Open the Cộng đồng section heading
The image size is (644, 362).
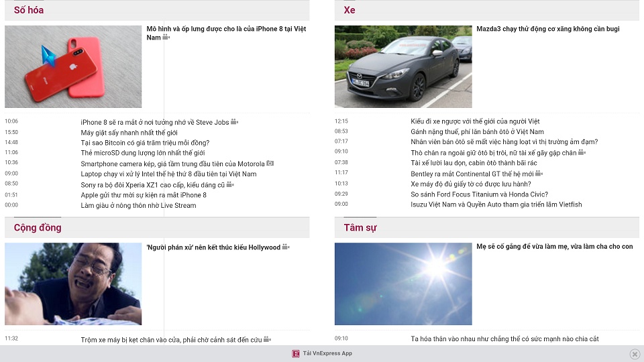click(x=38, y=227)
